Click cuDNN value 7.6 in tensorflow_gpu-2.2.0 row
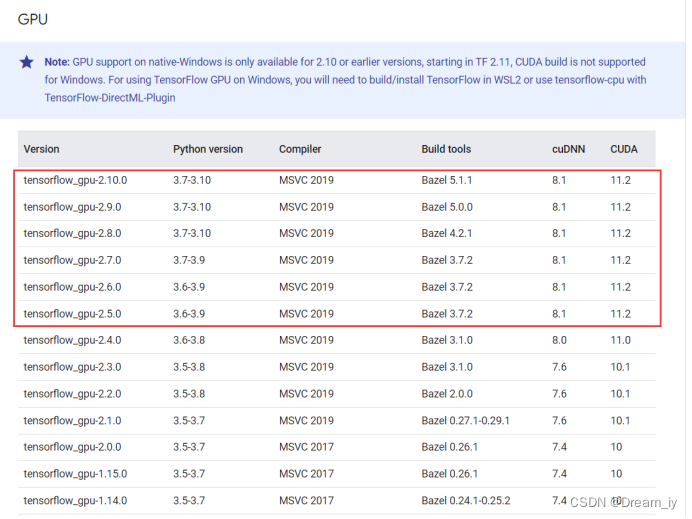This screenshot has width=692, height=519. 559,394
